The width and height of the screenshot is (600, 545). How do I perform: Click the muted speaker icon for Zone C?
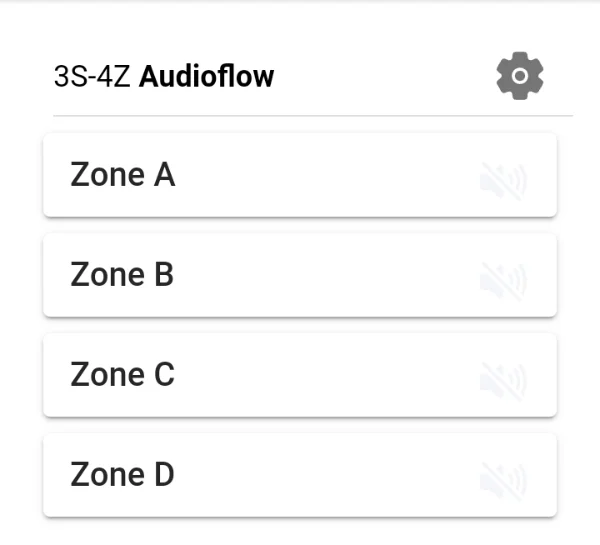[504, 381]
